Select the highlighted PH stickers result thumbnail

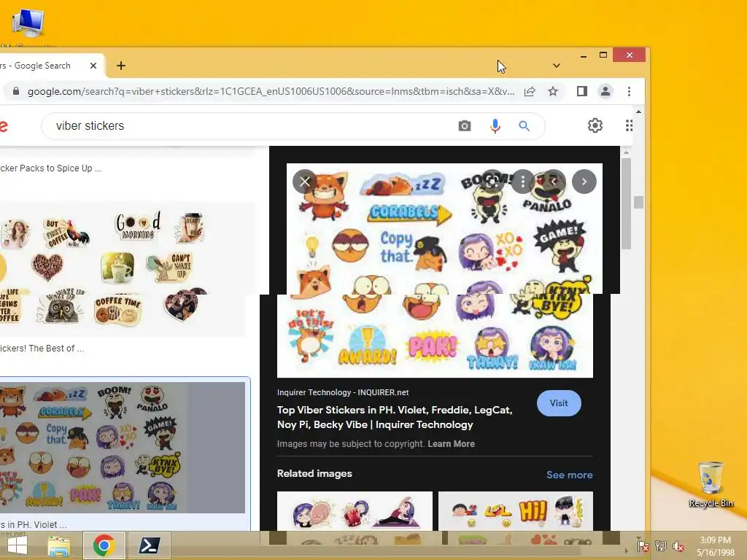[x=122, y=448]
